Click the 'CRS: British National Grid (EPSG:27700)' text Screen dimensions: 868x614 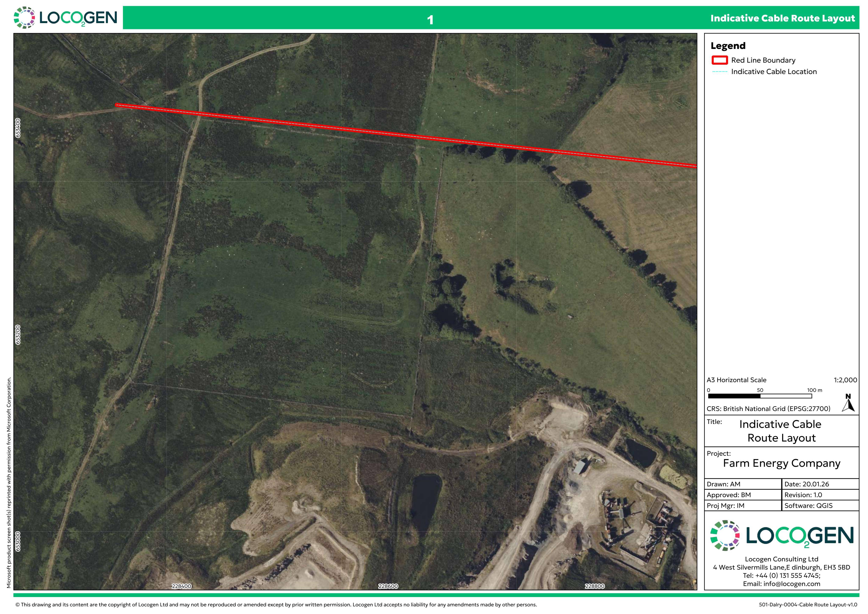click(x=768, y=409)
